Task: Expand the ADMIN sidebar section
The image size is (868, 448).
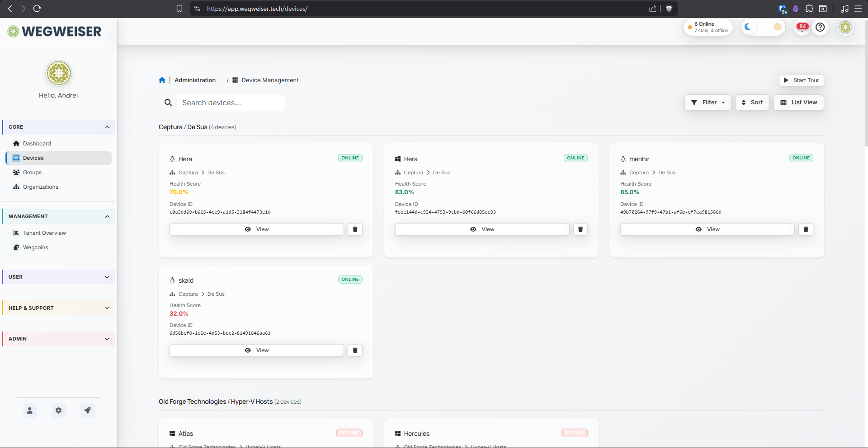Action: point(58,339)
